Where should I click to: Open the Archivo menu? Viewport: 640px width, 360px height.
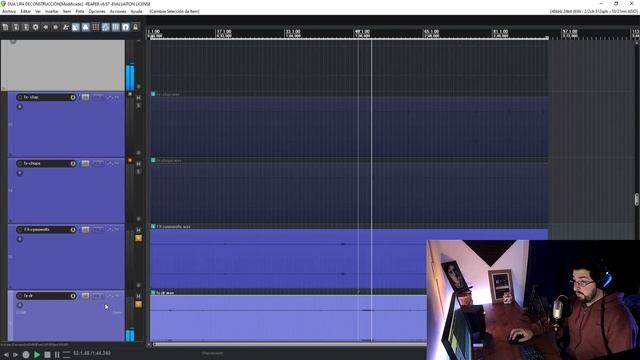click(9, 11)
